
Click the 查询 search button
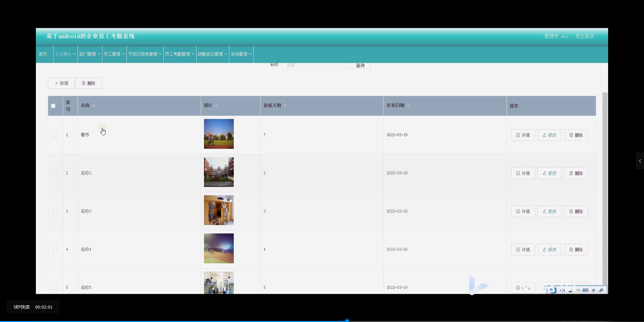(x=360, y=65)
